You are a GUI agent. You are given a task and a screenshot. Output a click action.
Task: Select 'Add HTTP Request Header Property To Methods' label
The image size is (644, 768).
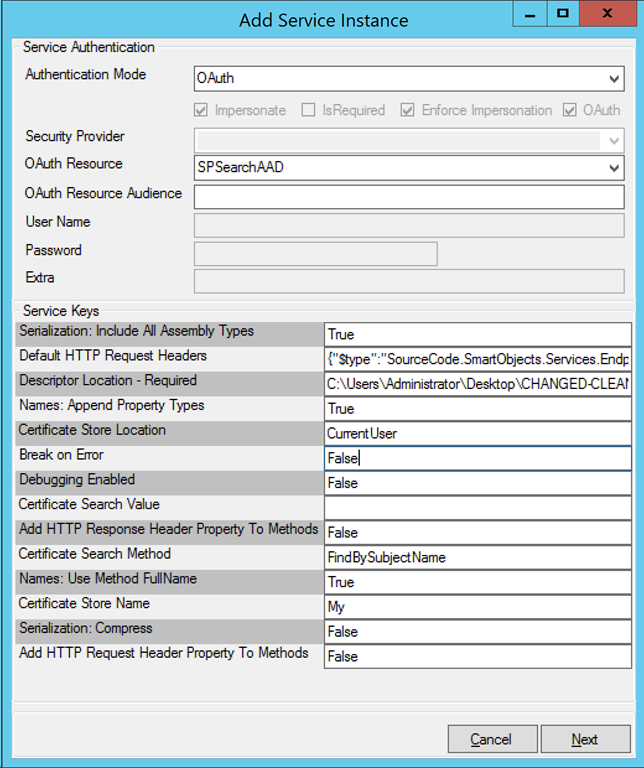click(x=164, y=653)
